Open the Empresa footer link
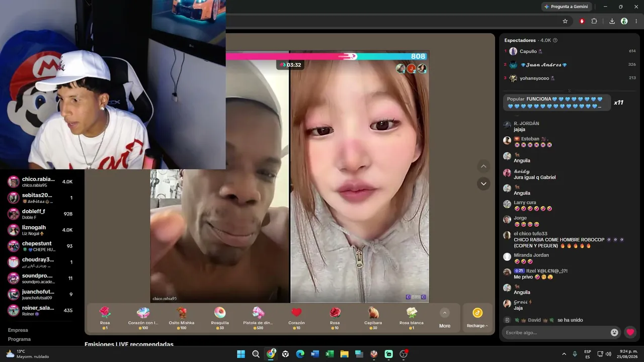Screen dimensions: 644x362 click(x=18, y=330)
